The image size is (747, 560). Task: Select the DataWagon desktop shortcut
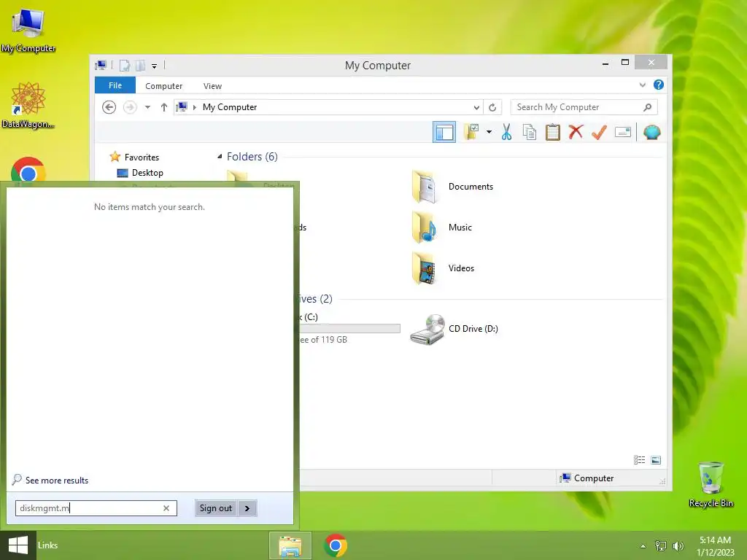click(x=28, y=105)
